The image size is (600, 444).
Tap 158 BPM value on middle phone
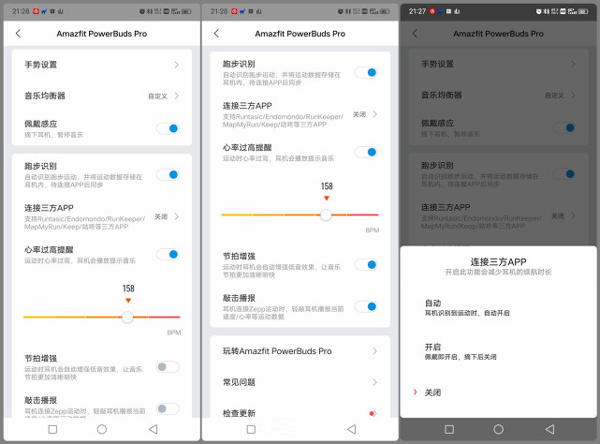pyautogui.click(x=326, y=186)
